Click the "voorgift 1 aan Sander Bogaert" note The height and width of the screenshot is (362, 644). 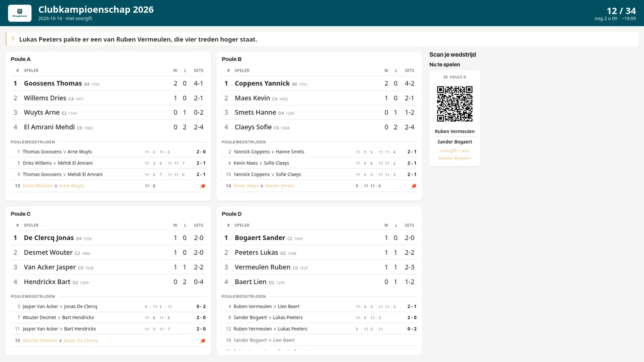pos(455,154)
